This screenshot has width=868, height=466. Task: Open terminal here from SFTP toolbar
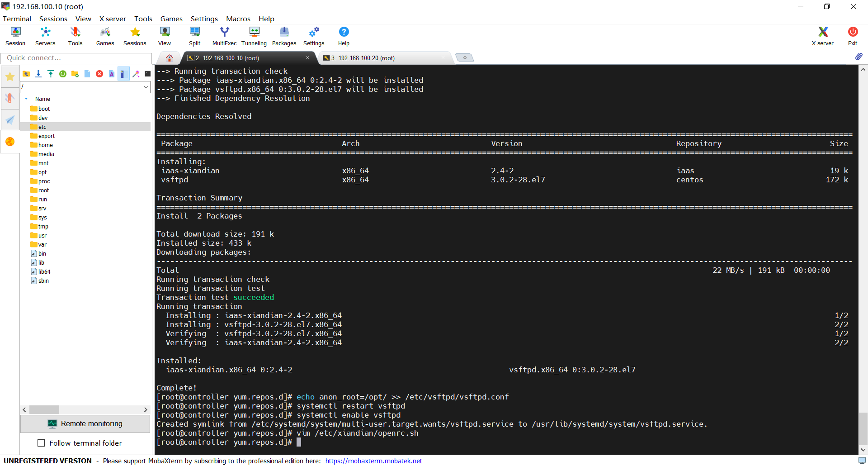tap(147, 74)
